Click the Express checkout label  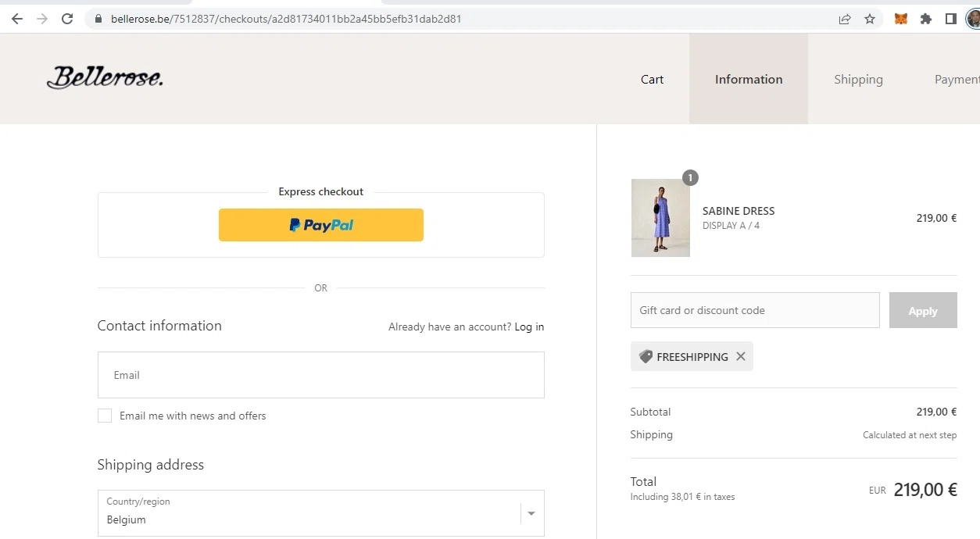coord(321,191)
